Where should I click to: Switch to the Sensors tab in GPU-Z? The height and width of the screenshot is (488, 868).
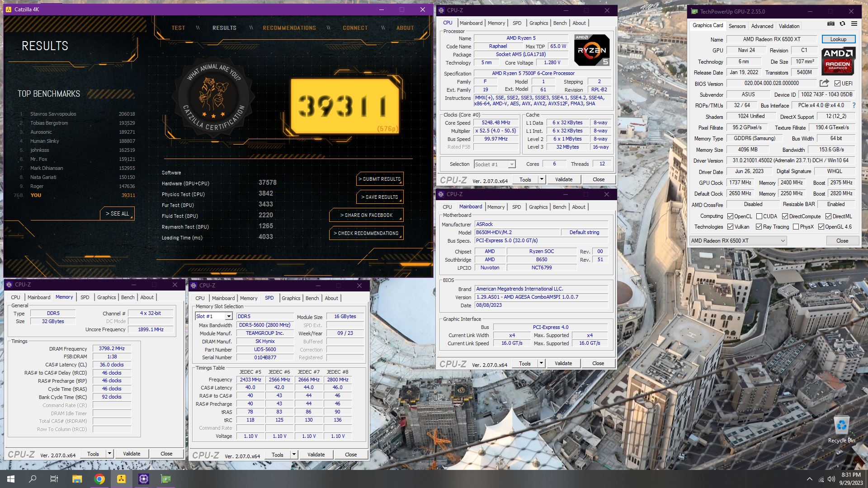tap(737, 26)
